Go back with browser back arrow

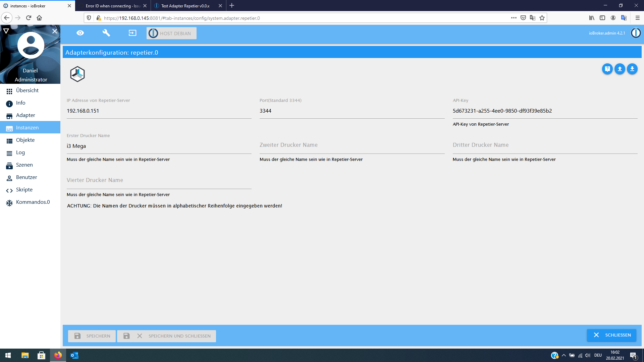point(7,18)
